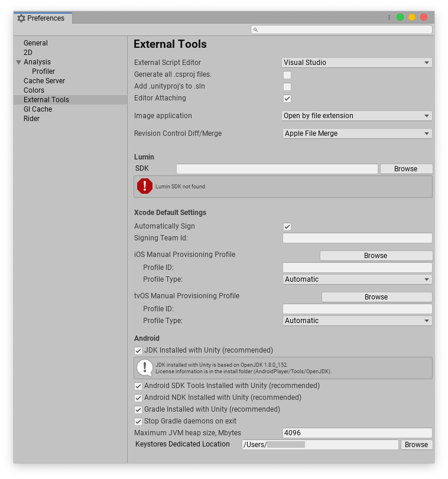Uncheck Gradle Installed with Unity
The width and height of the screenshot is (448, 479).
138,410
